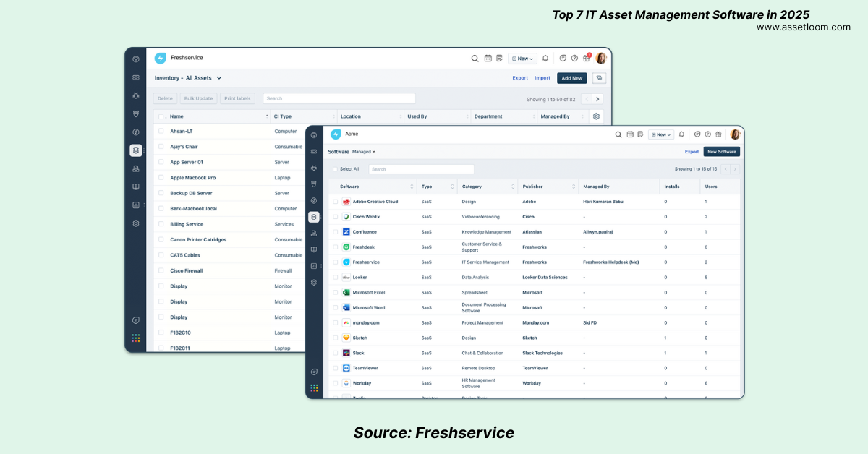Screen dimensions: 868x454
Task: Click CI Type column header
Action: (x=283, y=116)
